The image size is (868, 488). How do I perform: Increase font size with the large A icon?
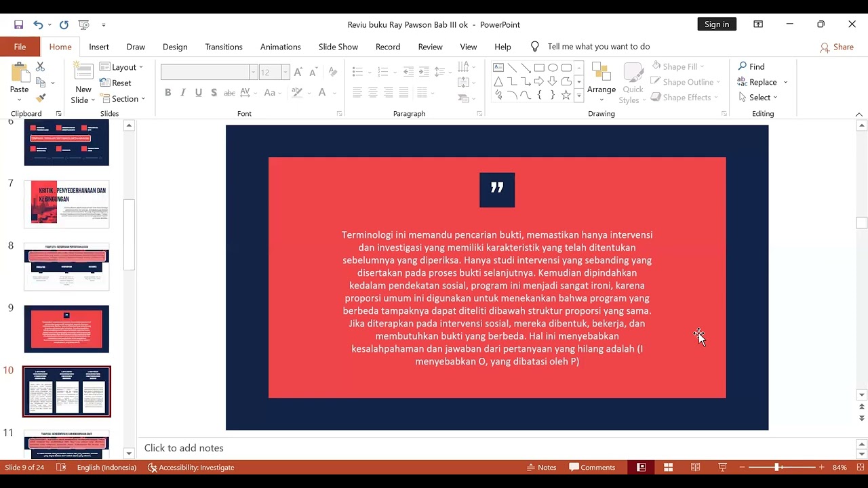point(298,72)
